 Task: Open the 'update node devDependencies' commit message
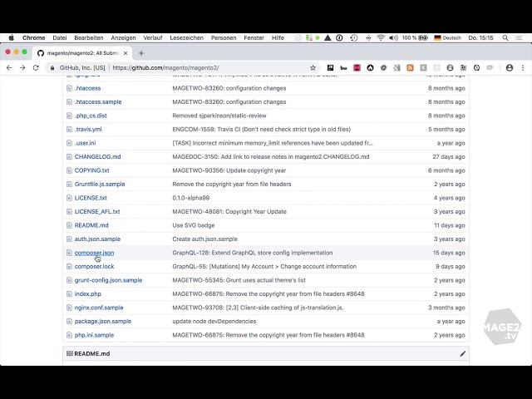pos(214,322)
